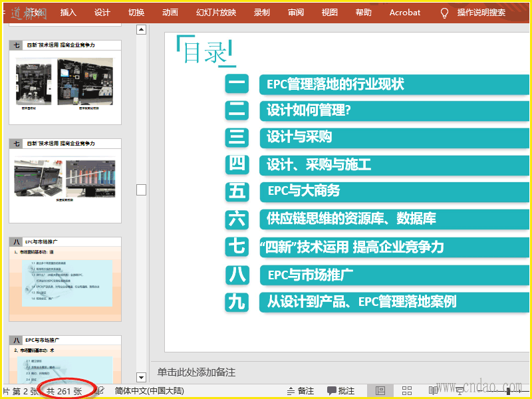532x399 pixels.
Task: Switch to Slide Sorter view icon
Action: coord(407,391)
